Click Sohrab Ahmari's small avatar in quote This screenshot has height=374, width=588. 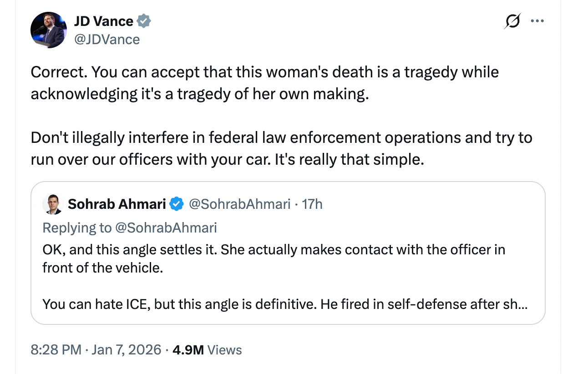52,204
